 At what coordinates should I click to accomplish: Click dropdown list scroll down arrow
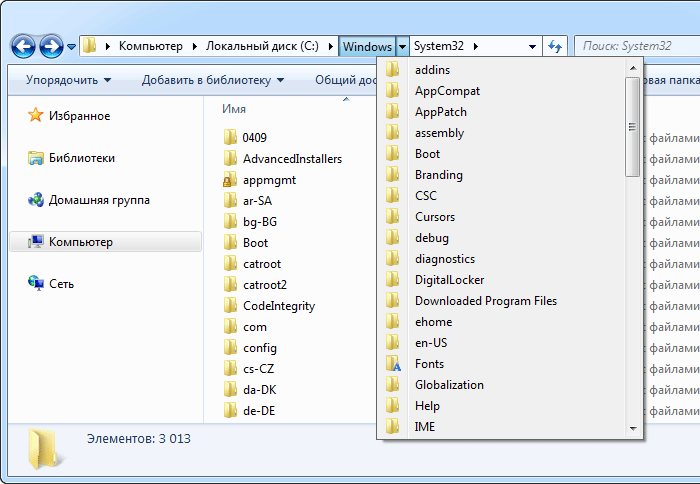coord(633,428)
